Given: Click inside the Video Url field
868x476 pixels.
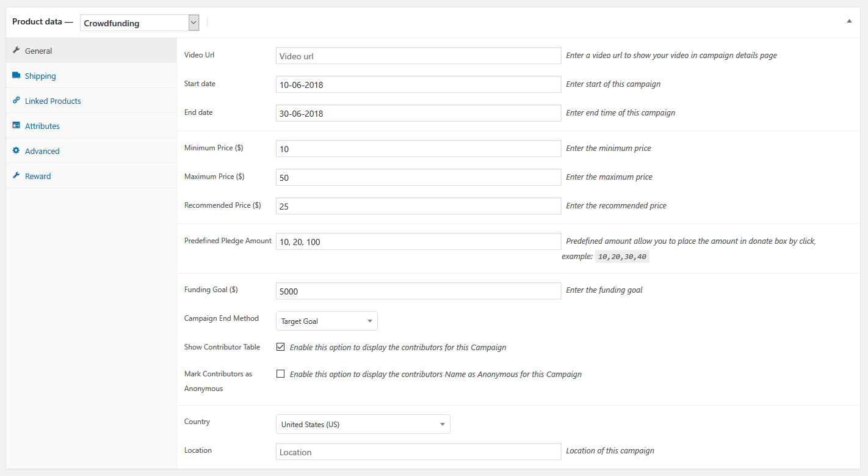Looking at the screenshot, I should click(418, 55).
